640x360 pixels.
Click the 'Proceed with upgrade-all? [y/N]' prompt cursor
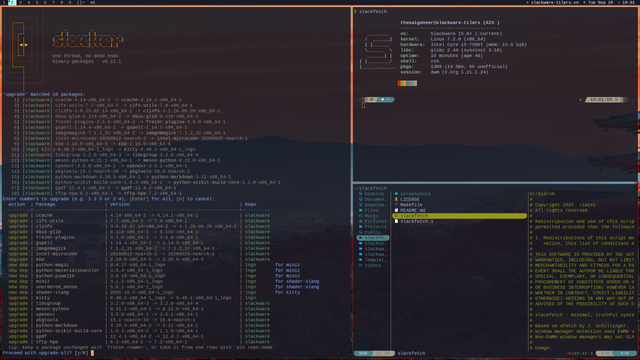(x=92, y=353)
